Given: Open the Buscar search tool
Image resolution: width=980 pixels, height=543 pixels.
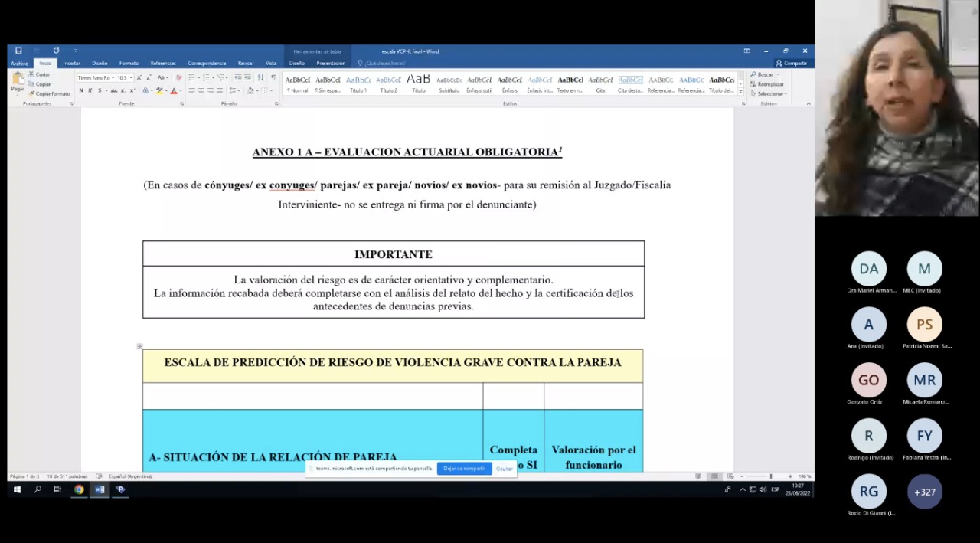Looking at the screenshot, I should [764, 74].
